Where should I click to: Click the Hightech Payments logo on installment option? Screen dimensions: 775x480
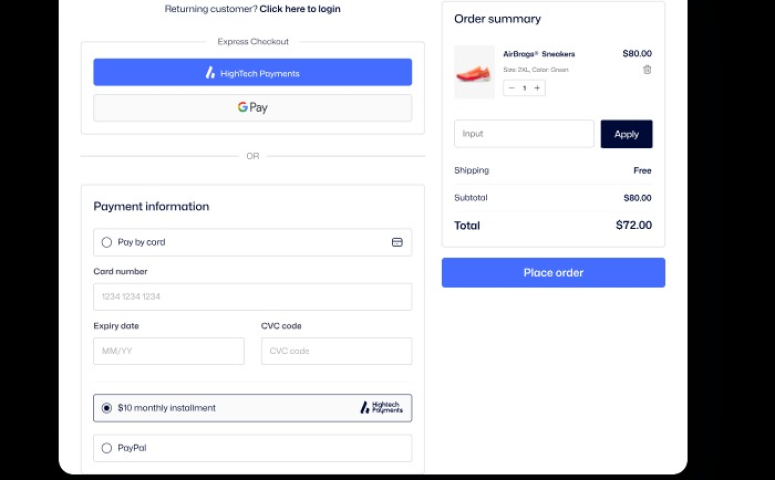(x=381, y=407)
